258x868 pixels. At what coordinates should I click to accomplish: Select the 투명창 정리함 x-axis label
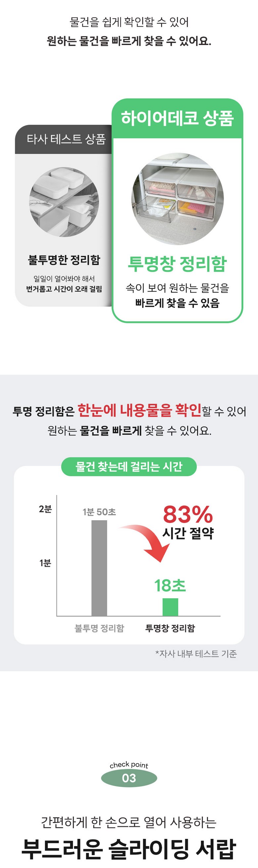point(170,628)
